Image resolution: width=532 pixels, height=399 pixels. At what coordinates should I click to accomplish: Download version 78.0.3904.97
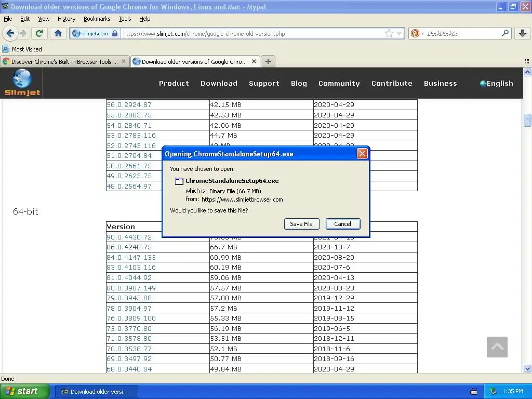click(x=129, y=308)
